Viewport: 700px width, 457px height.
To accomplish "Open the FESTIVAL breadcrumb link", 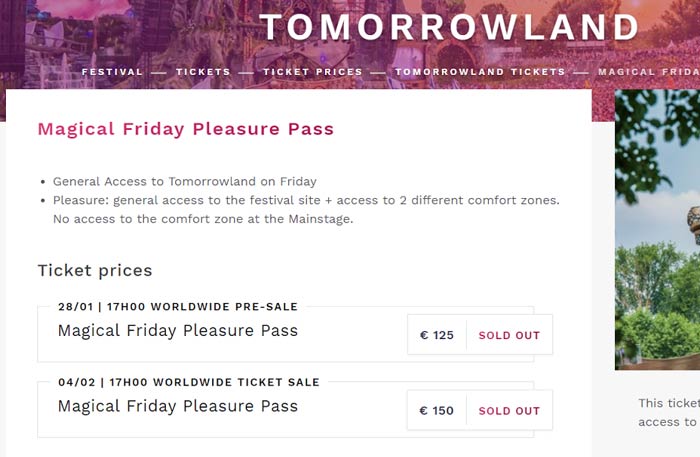I will pyautogui.click(x=113, y=72).
